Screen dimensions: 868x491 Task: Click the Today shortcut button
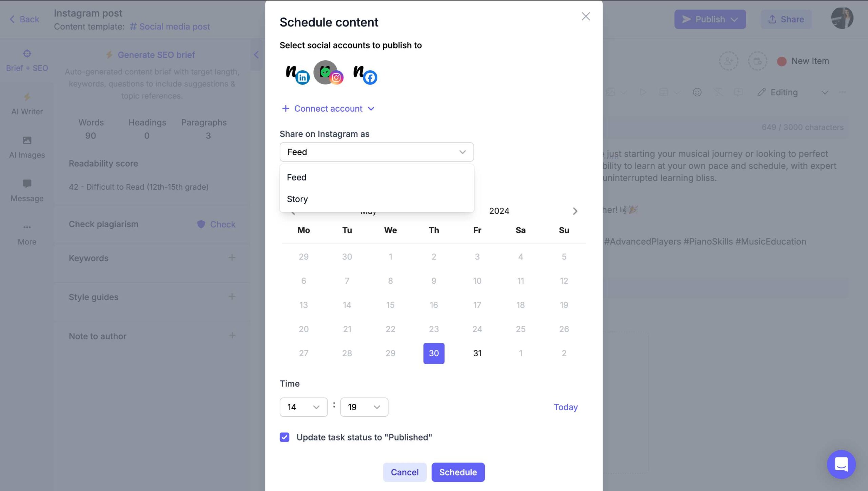(565, 407)
